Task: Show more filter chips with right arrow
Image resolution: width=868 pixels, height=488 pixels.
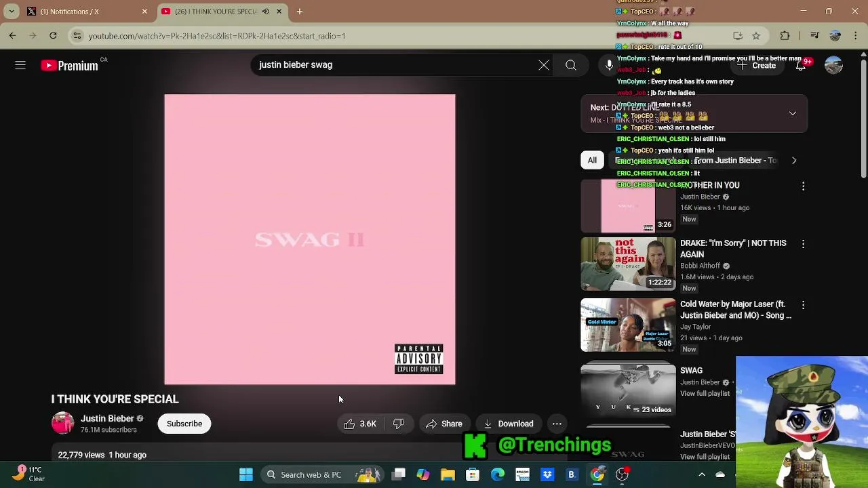Action: click(x=794, y=161)
